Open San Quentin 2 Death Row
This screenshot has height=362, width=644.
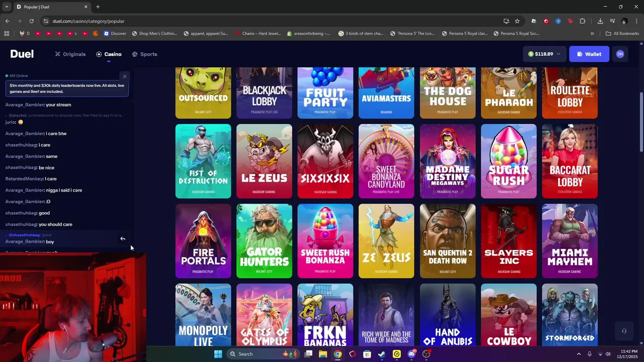[448, 241]
